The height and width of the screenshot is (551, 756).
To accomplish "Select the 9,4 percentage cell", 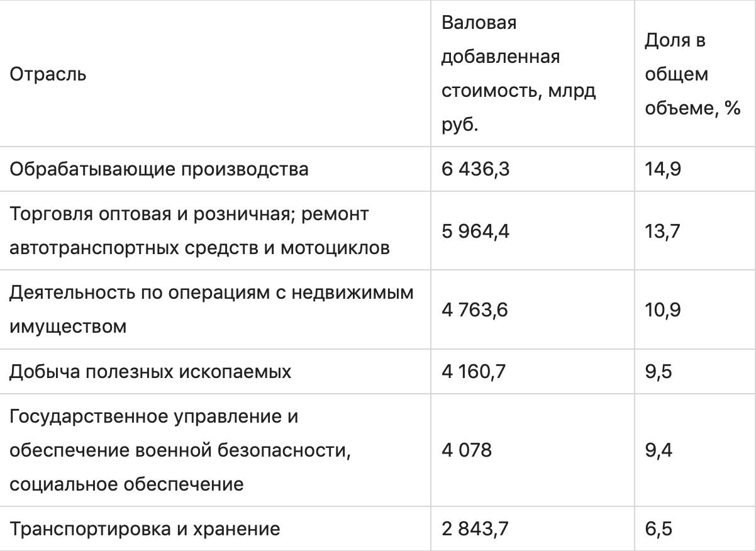I will (659, 450).
